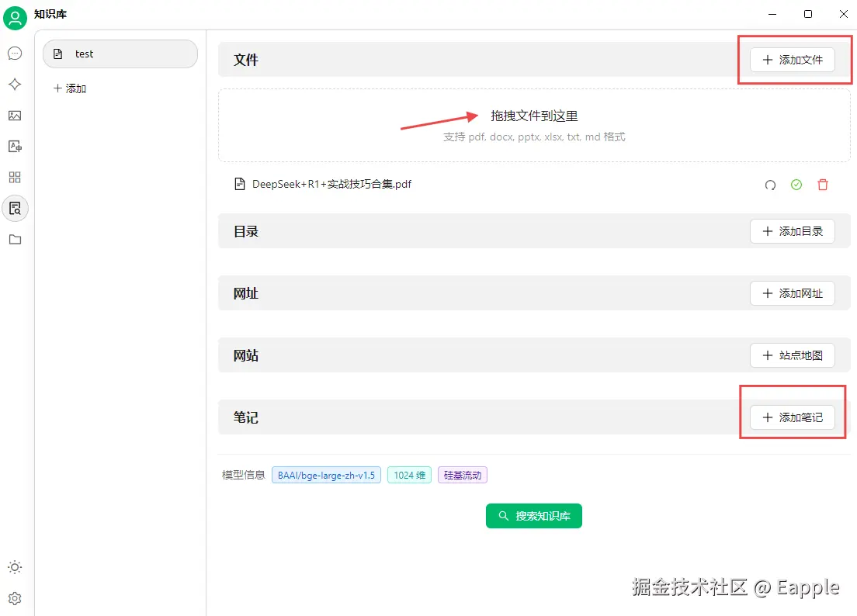
Task: Click the Add File button
Action: click(x=792, y=60)
